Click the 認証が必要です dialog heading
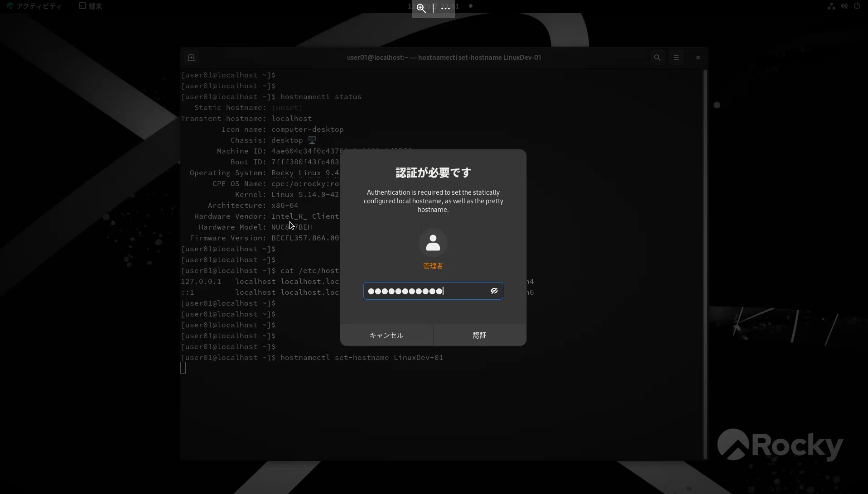 [434, 173]
